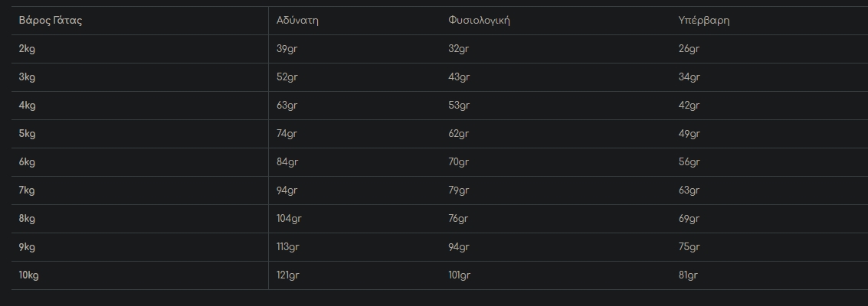Screen dimensions: 868x306
Task: Click the 101gr cell in 10kg row
Action: (x=460, y=275)
